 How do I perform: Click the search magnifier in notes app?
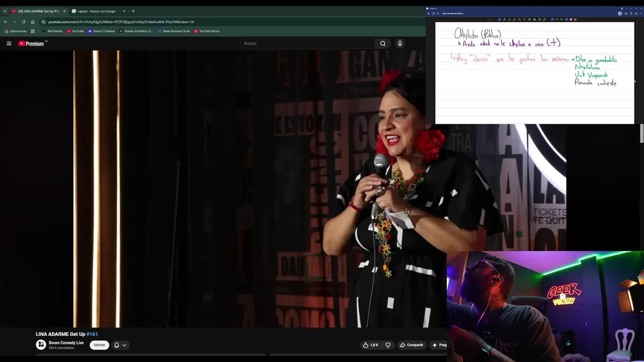click(438, 14)
